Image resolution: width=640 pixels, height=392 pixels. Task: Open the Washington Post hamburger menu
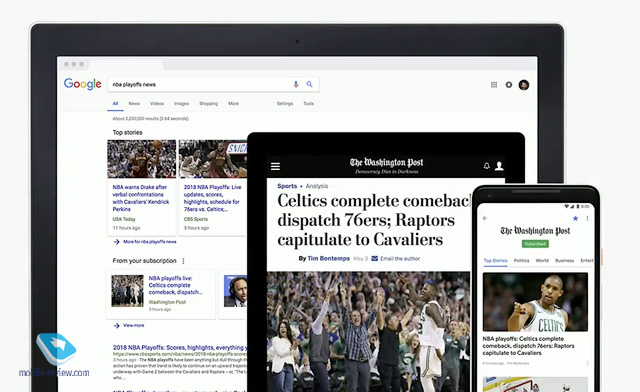[276, 166]
